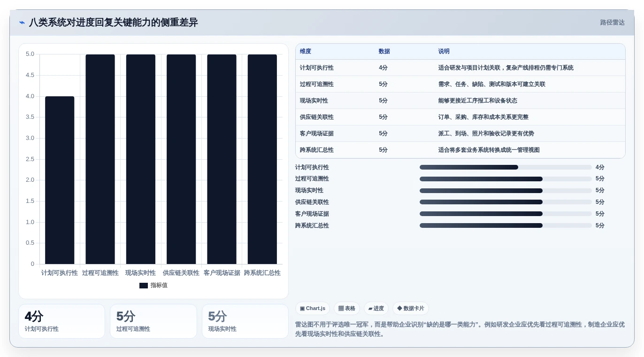Select table cell 跨系统汇总性
Image resolution: width=644 pixels, height=357 pixels.
pos(317,150)
